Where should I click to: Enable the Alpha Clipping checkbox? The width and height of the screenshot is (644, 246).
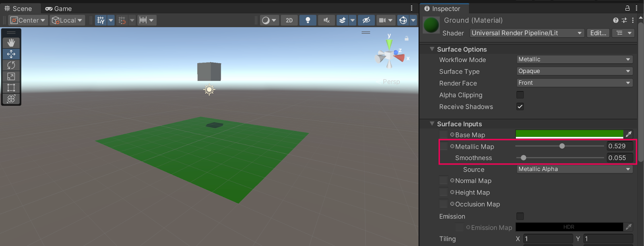(x=520, y=95)
